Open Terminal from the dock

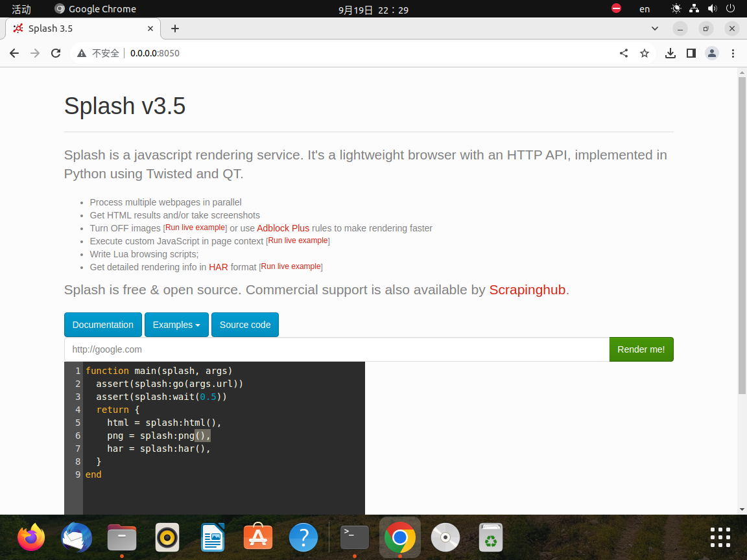[x=355, y=537]
